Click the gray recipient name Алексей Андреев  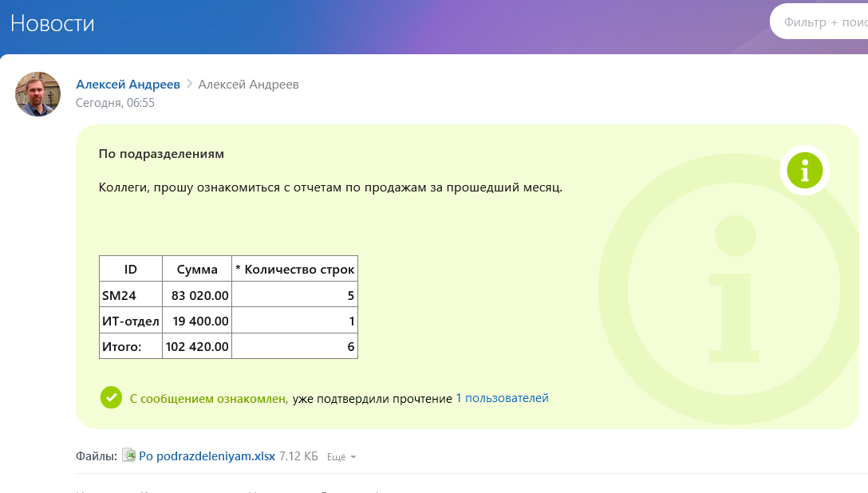249,84
